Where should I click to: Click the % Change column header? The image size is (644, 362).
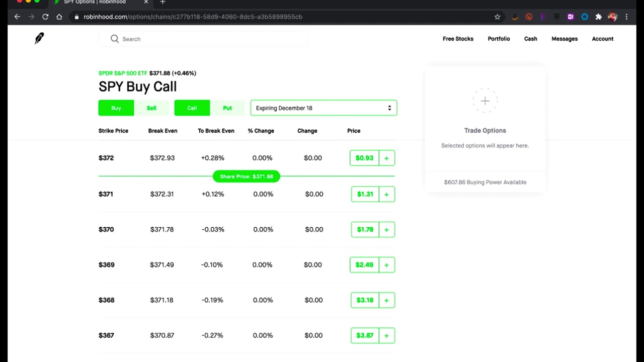261,131
